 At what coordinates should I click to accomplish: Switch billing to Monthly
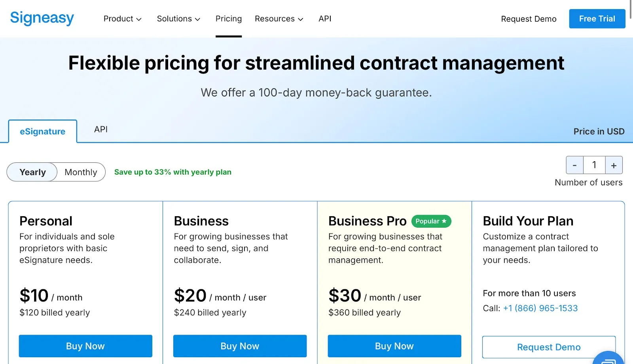click(80, 172)
